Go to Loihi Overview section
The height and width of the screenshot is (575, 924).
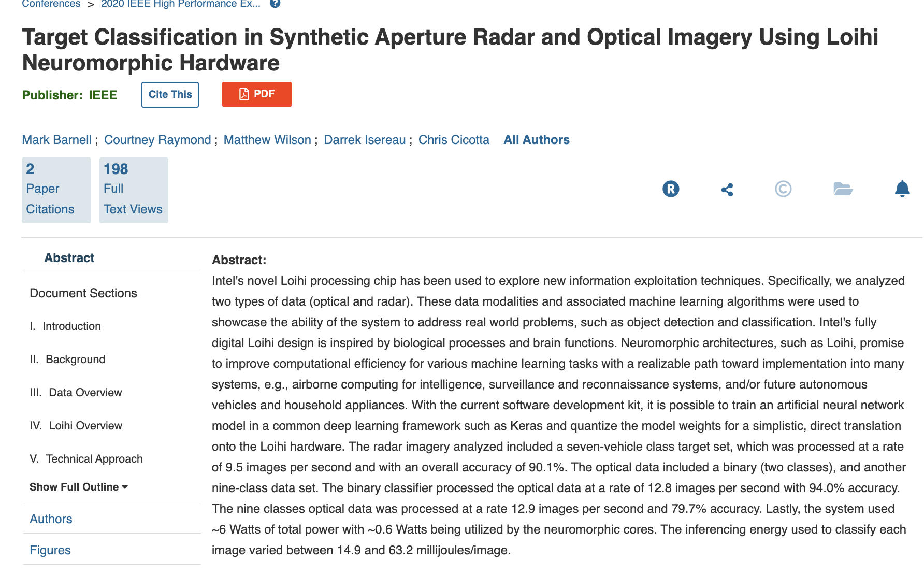[85, 426]
